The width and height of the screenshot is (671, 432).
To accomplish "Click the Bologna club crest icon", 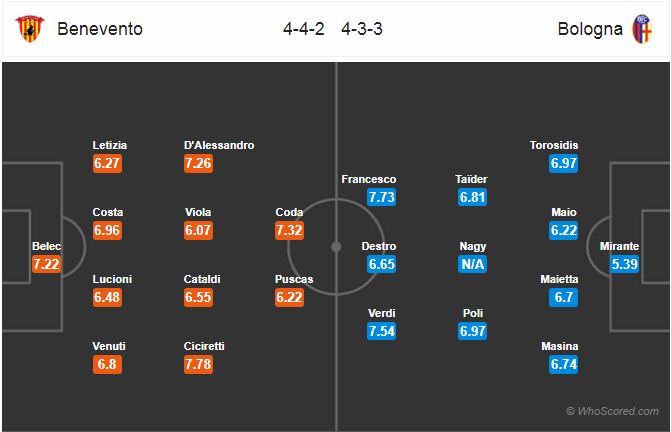I will [642, 28].
